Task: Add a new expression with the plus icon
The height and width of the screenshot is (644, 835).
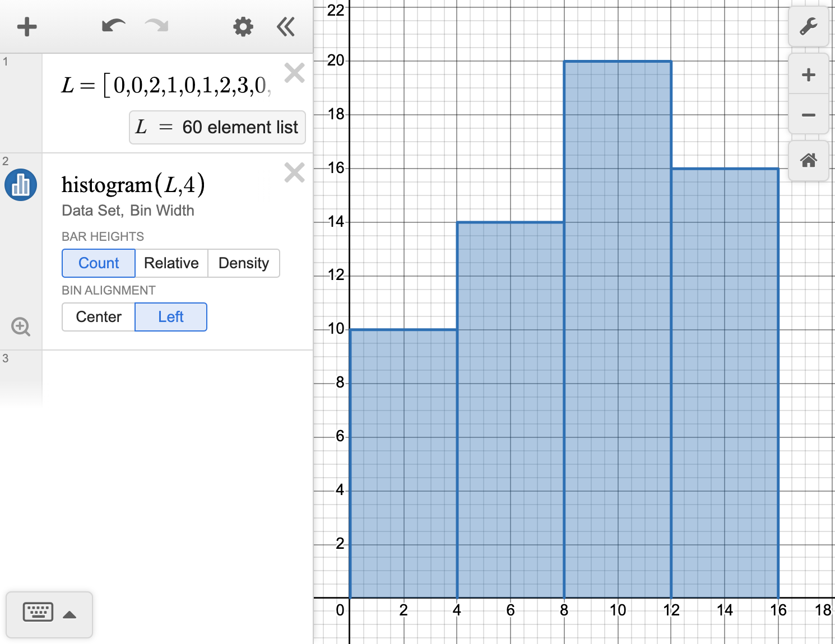Action: tap(27, 26)
